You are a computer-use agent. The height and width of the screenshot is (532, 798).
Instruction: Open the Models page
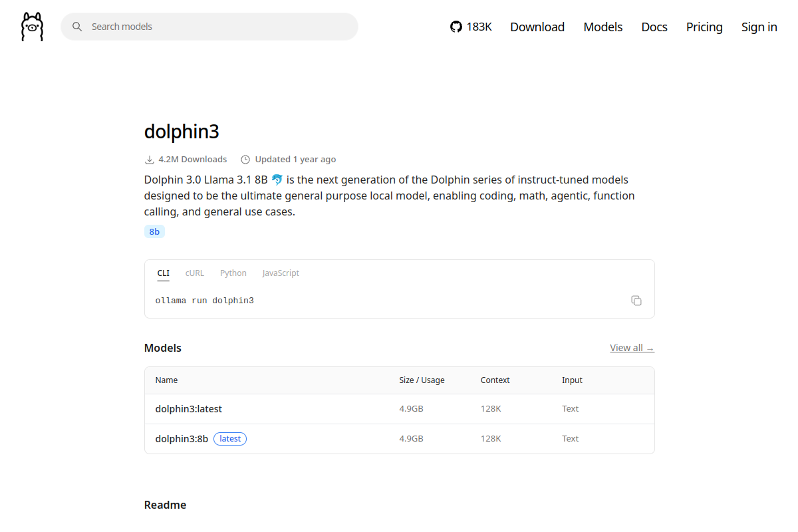click(603, 27)
